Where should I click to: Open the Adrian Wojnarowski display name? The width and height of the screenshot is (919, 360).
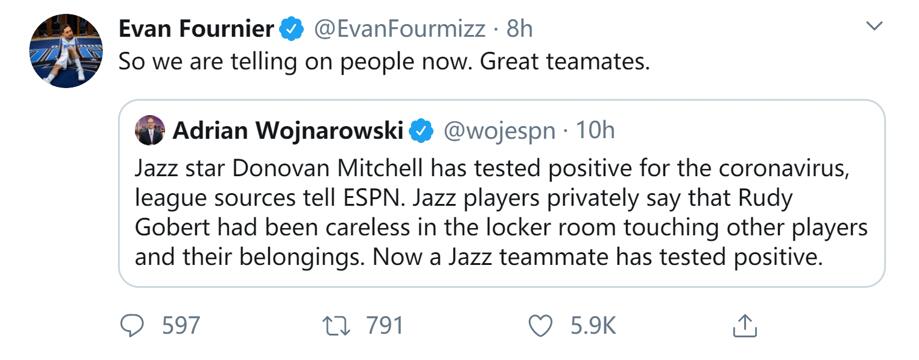(288, 131)
